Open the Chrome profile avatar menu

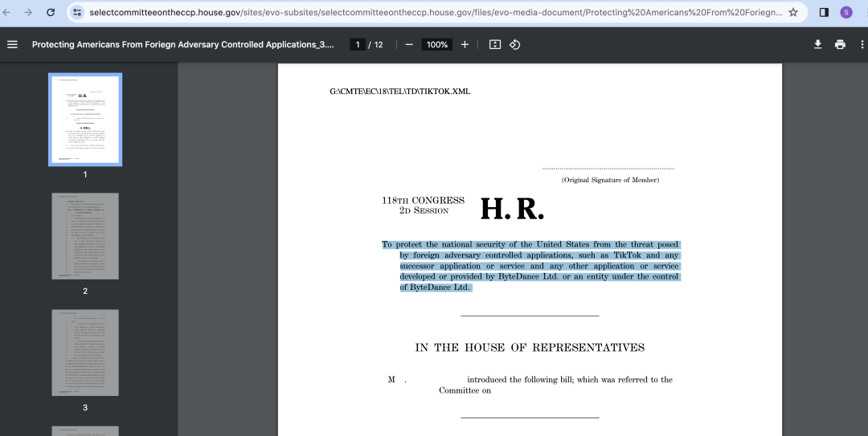[846, 13]
